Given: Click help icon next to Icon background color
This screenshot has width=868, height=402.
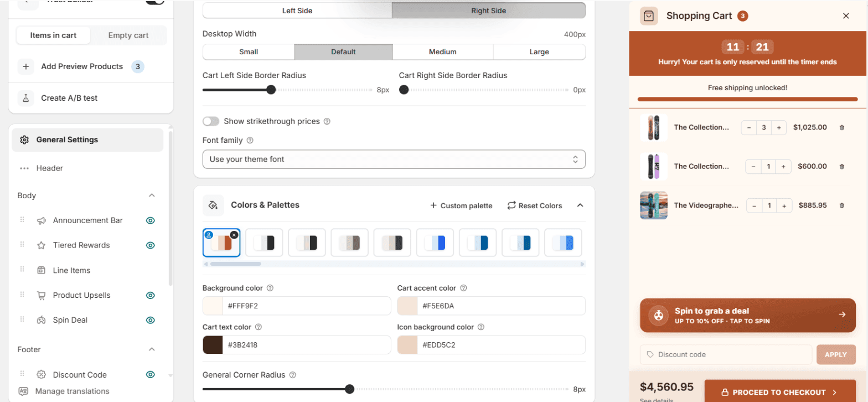Looking at the screenshot, I should [481, 327].
